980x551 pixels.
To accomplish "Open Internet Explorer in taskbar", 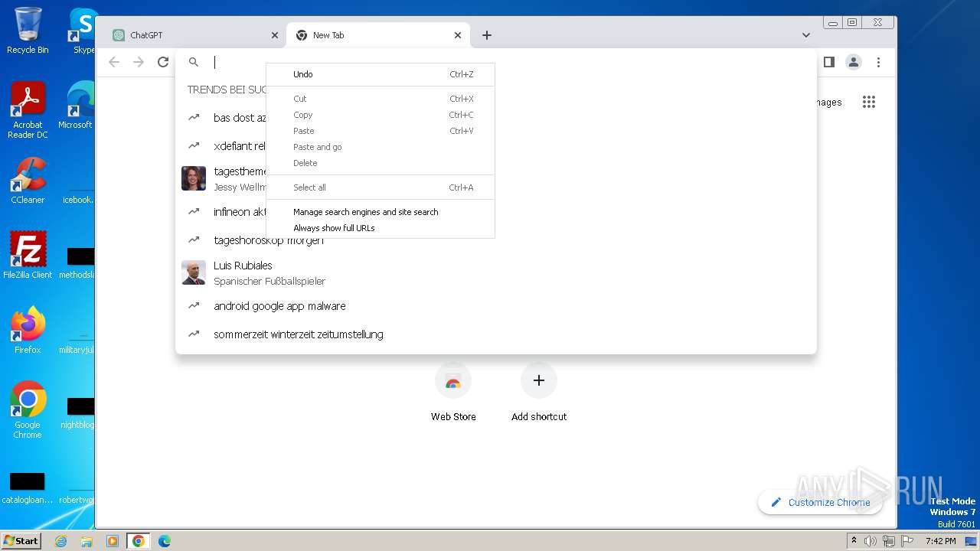I will 61,541.
